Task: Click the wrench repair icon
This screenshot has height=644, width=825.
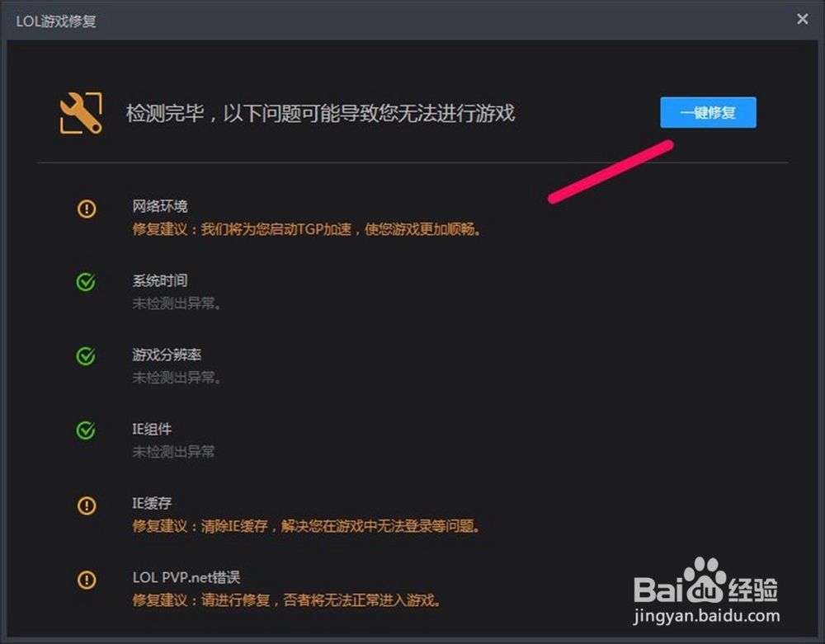Action: point(81,113)
